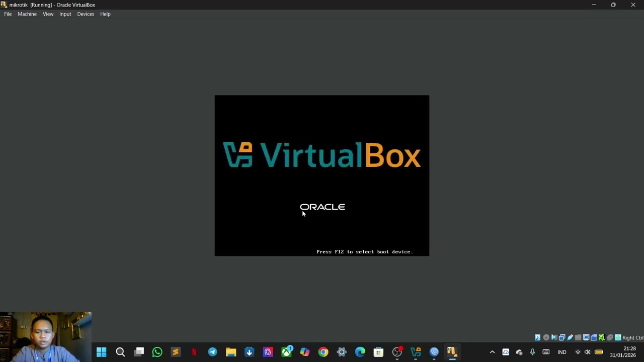Viewport: 644px width, 362px height.
Task: Open the Wi-Fi network tray icon
Action: click(578, 352)
